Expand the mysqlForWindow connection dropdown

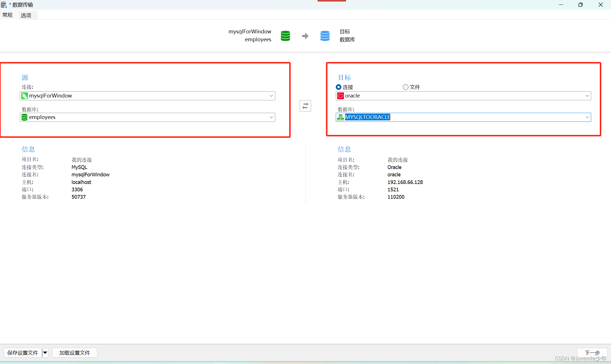pos(271,96)
